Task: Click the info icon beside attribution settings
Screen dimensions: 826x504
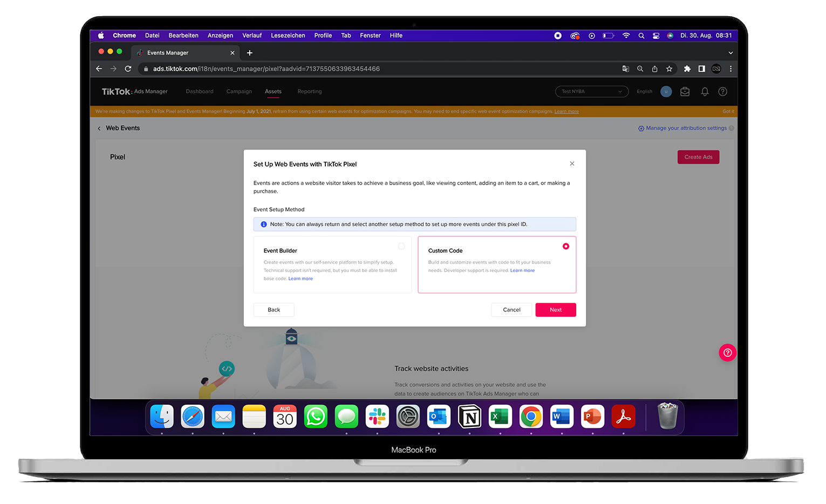Action: point(731,128)
